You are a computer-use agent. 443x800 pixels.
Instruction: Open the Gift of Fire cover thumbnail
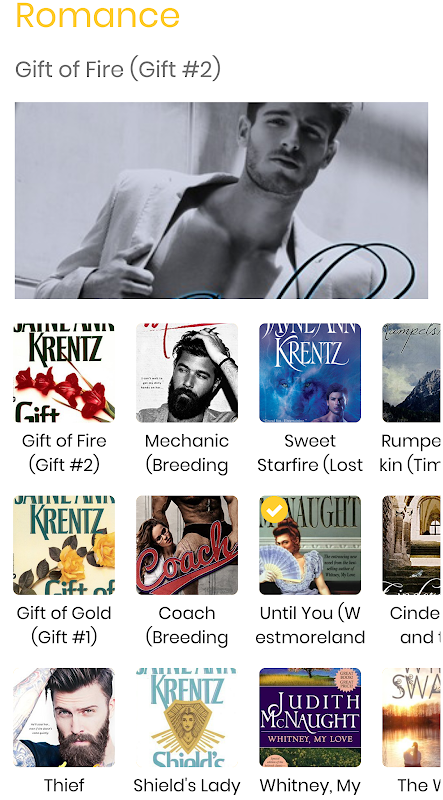(64, 372)
